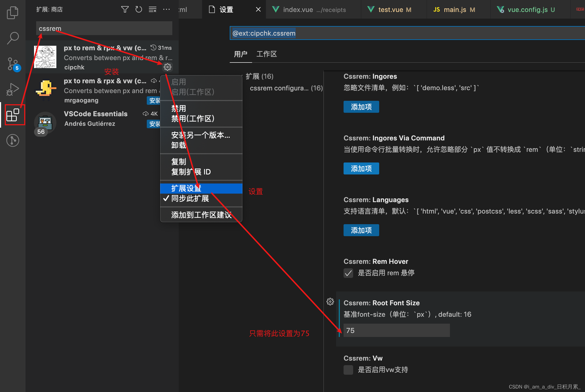Toggle 同步此扩展 menu entry
This screenshot has height=392, width=585.
coord(201,198)
